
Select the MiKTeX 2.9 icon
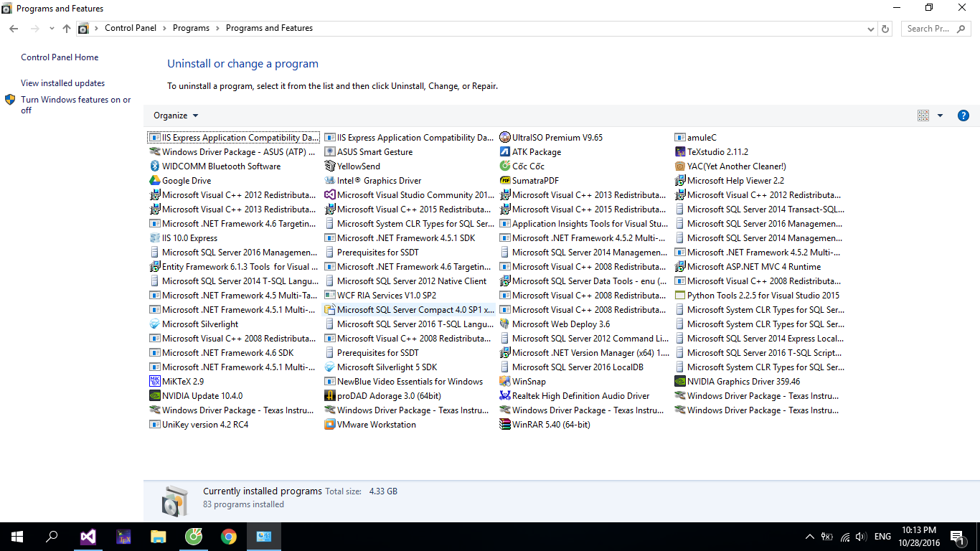click(155, 382)
